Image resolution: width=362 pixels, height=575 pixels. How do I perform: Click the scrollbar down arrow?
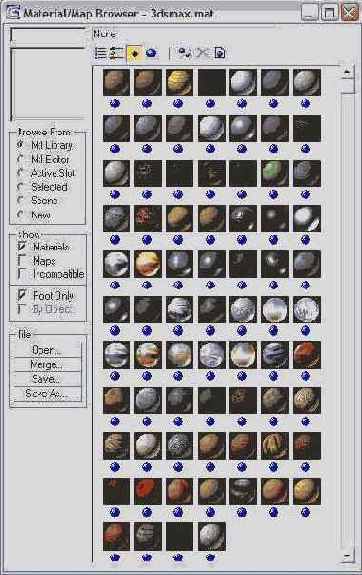tap(347, 557)
